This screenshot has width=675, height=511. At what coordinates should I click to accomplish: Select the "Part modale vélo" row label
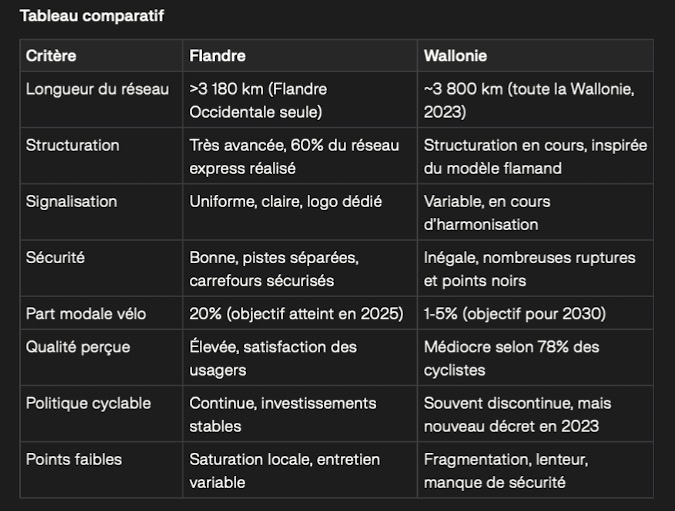pyautogui.click(x=85, y=313)
